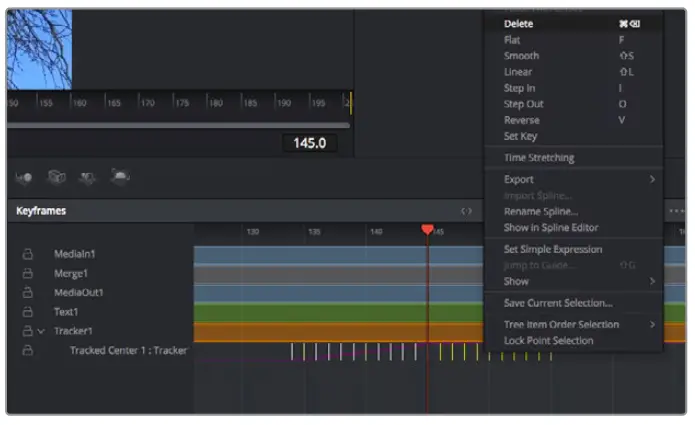Viewport: 695px width, 425px height.
Task: Click the third toolbar icon above Keyframes
Action: (88, 177)
